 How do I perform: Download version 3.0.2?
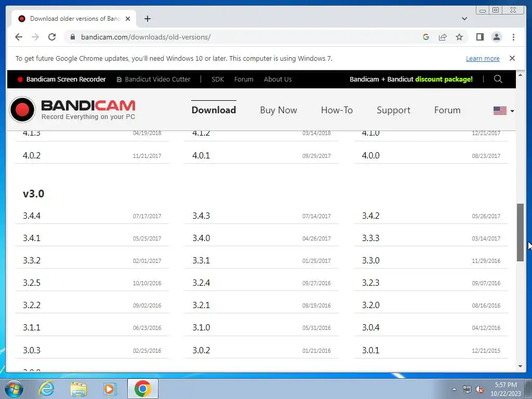pyautogui.click(x=261, y=350)
